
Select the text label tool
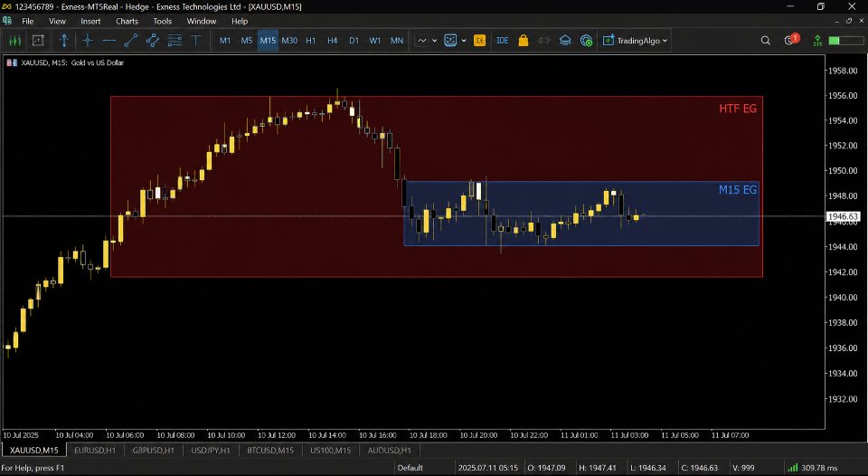(x=196, y=41)
